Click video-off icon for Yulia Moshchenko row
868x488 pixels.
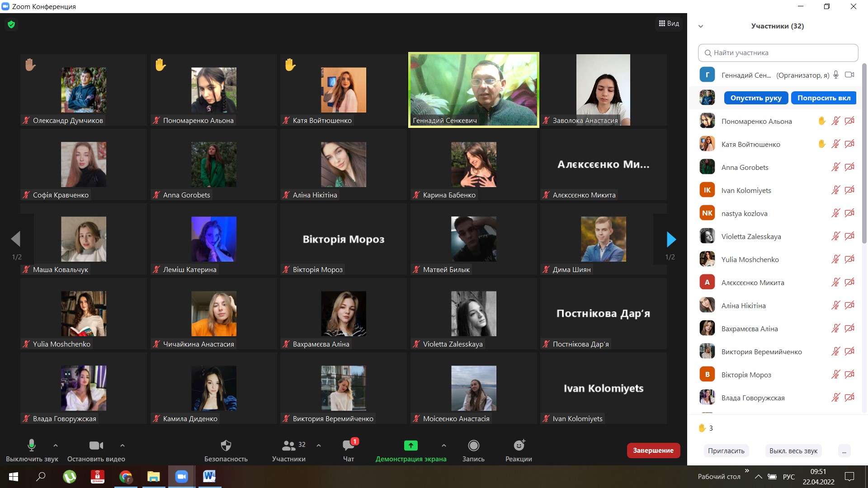tap(849, 259)
